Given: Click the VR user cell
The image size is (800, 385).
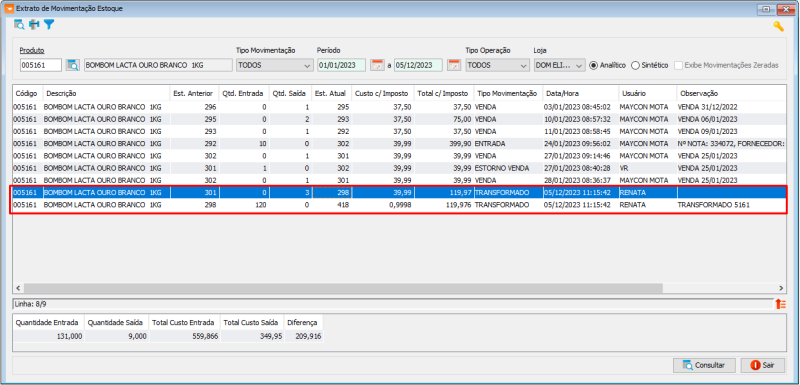Looking at the screenshot, I should point(648,168).
